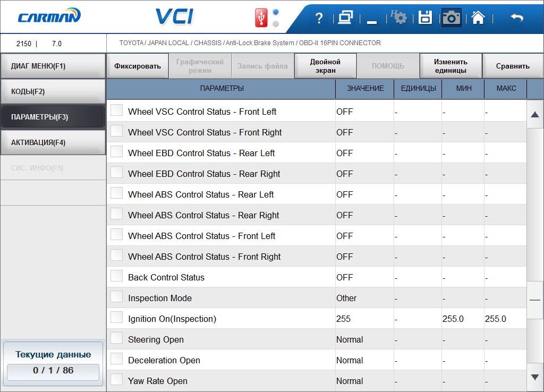The width and height of the screenshot is (544, 392).
Task: Check Wheel ABS Control Status Rear Left box
Action: click(116, 193)
